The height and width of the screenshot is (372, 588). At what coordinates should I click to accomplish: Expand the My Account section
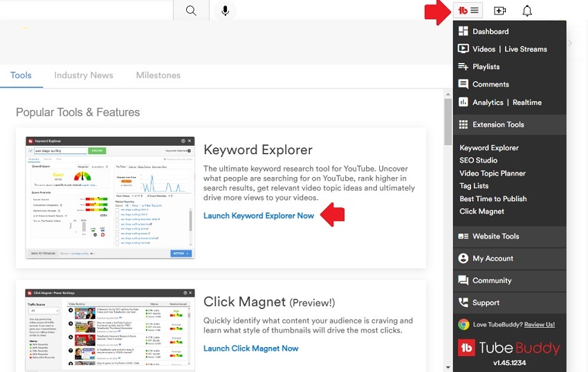point(510,259)
